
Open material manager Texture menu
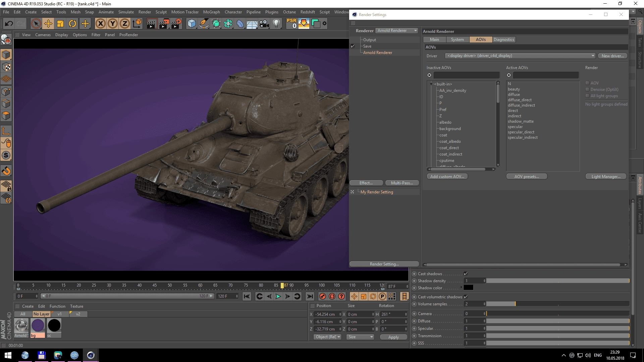[76, 306]
